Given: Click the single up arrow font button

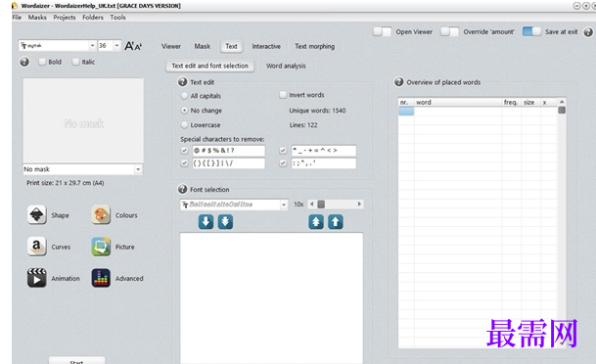Looking at the screenshot, I should click(336, 221).
